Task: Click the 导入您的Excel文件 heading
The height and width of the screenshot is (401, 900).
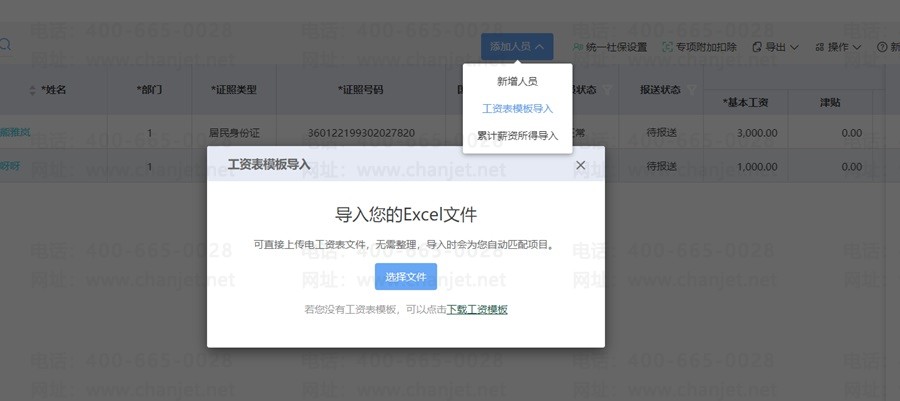Action: (x=406, y=215)
